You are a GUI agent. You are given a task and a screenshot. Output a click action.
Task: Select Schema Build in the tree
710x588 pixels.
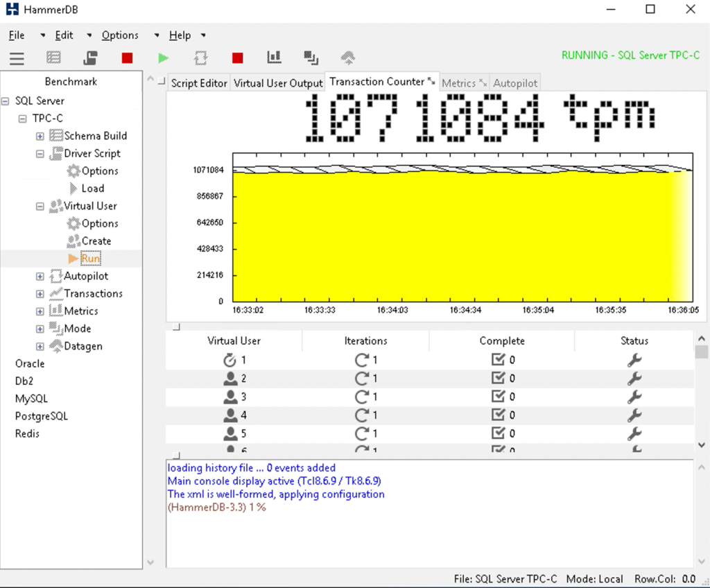pos(96,136)
